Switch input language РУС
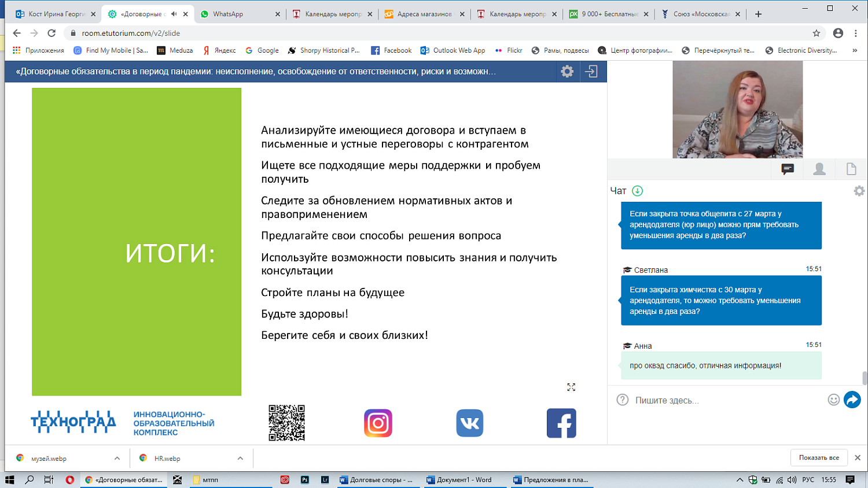Viewport: 868px width, 488px height. pos(808,479)
